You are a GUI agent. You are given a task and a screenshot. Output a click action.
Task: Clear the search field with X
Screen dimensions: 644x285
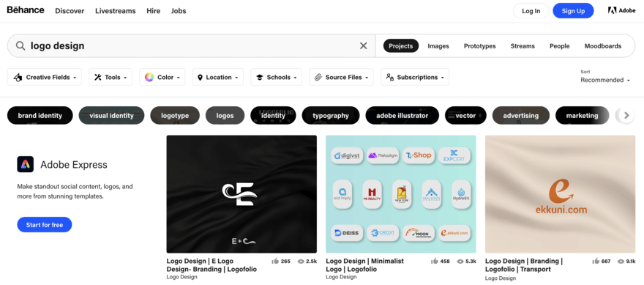pos(364,45)
